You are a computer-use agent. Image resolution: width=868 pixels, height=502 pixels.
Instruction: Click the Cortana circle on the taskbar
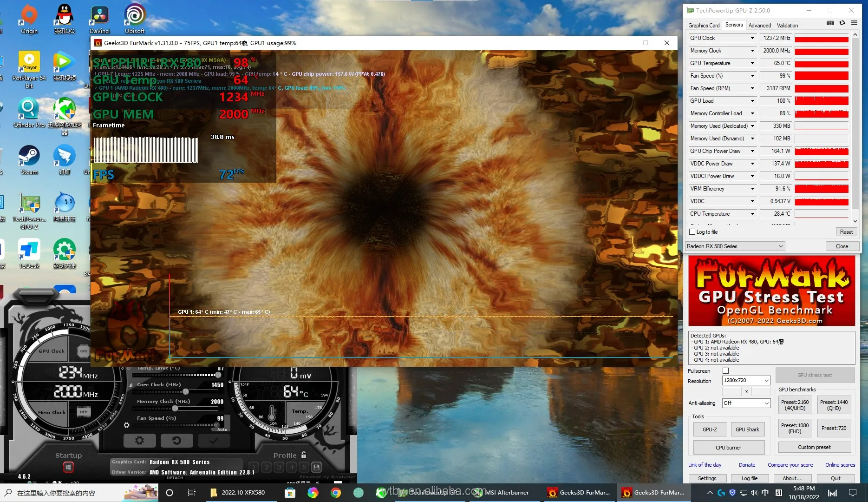click(170, 493)
